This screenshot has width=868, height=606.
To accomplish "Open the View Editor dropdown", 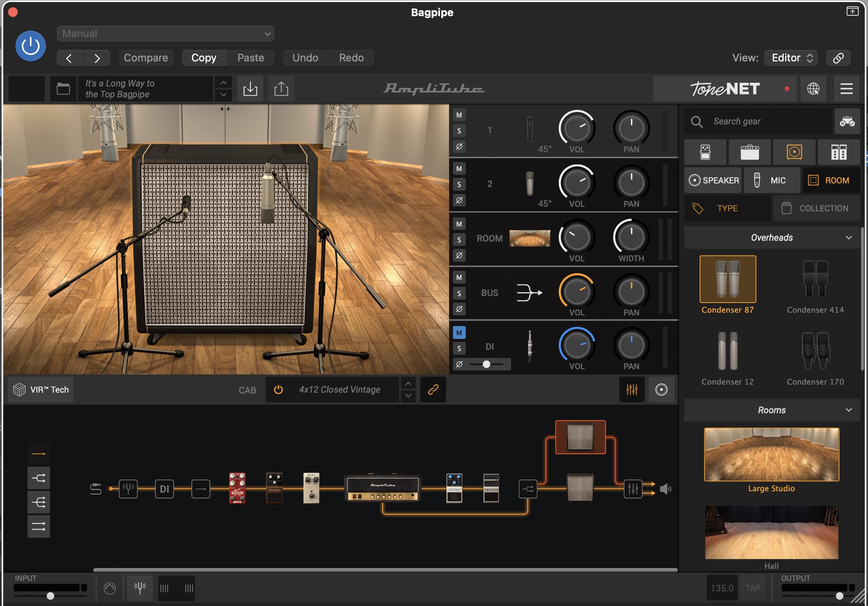I will click(x=791, y=58).
